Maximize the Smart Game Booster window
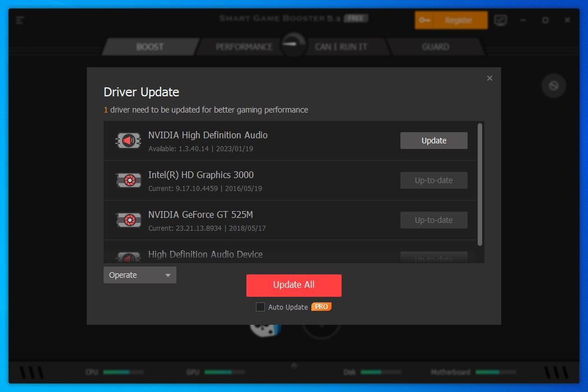The image size is (588, 392). coord(545,20)
